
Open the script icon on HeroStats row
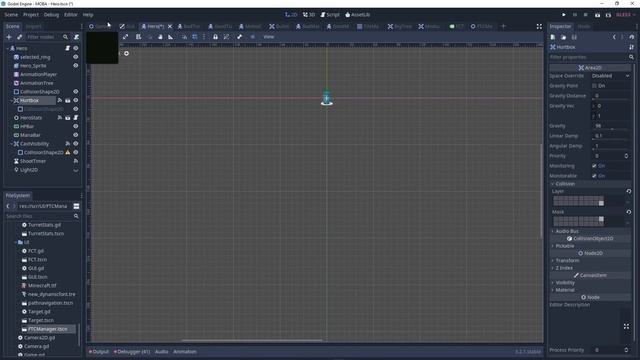click(x=76, y=118)
